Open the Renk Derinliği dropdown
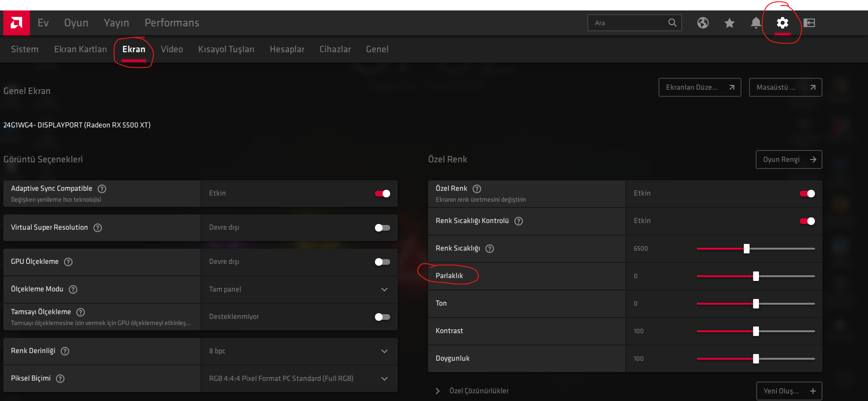868x401 pixels. [299, 351]
